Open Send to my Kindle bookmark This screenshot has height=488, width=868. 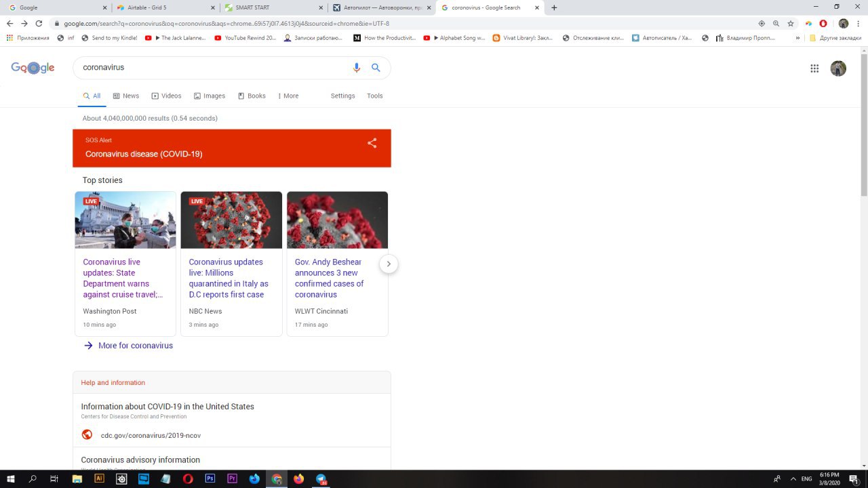point(109,38)
